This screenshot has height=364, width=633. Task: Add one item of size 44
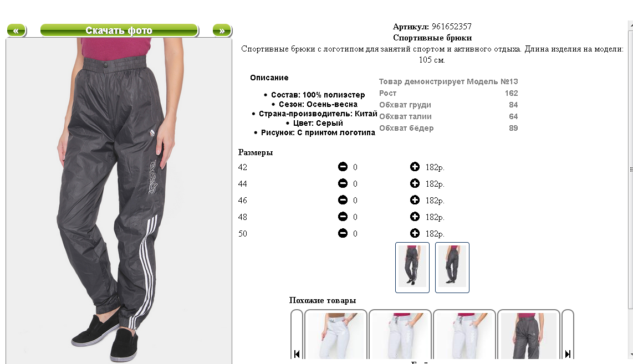[415, 183]
